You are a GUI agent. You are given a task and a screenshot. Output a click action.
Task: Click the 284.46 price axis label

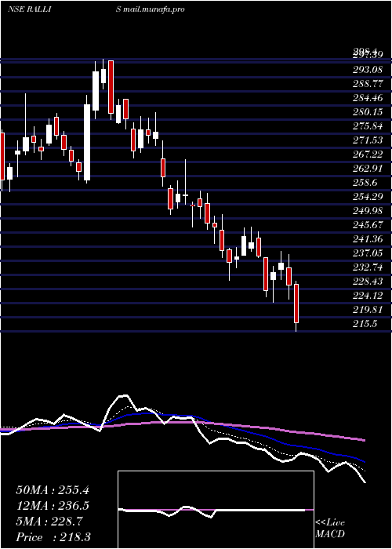tap(367, 98)
